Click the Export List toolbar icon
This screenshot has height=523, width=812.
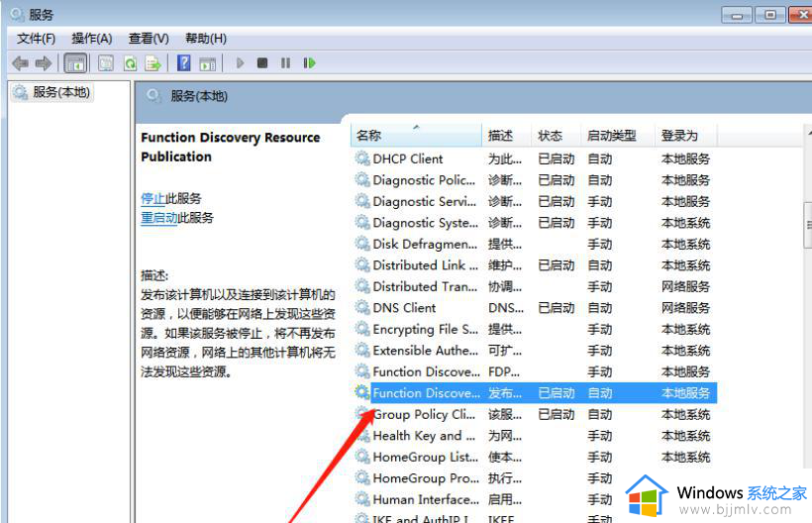coord(153,63)
